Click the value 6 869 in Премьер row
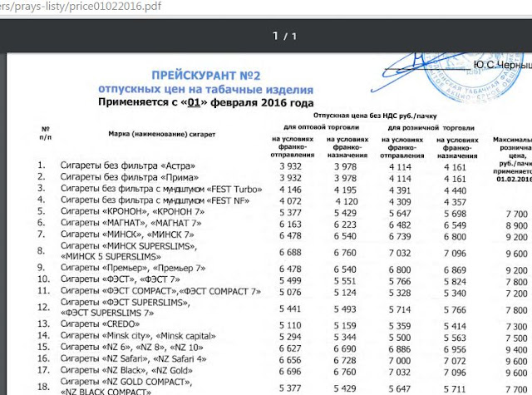 coord(455,270)
